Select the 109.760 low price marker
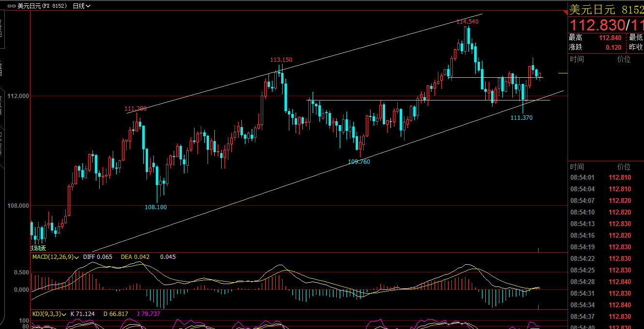This screenshot has height=329, width=644. point(359,162)
